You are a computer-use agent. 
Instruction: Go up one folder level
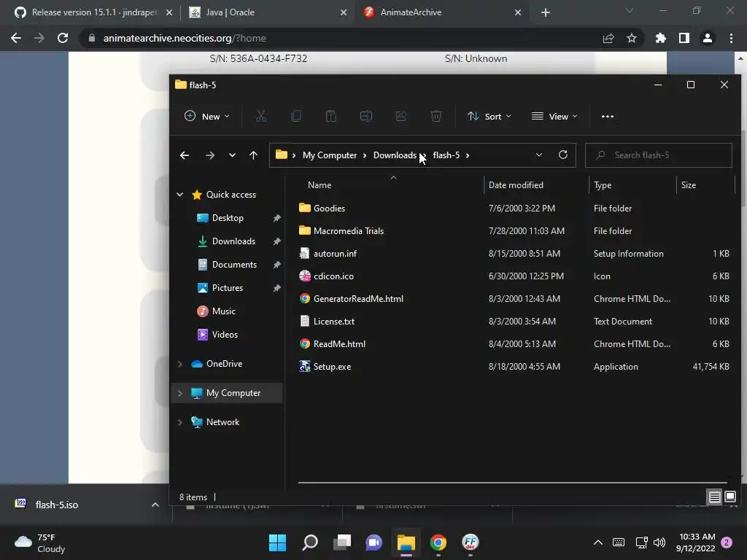pyautogui.click(x=253, y=155)
